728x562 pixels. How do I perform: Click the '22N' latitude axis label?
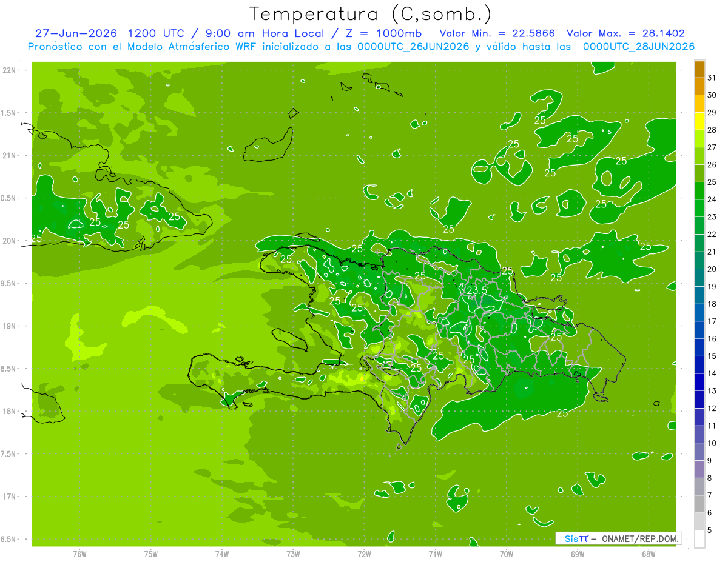coord(8,70)
